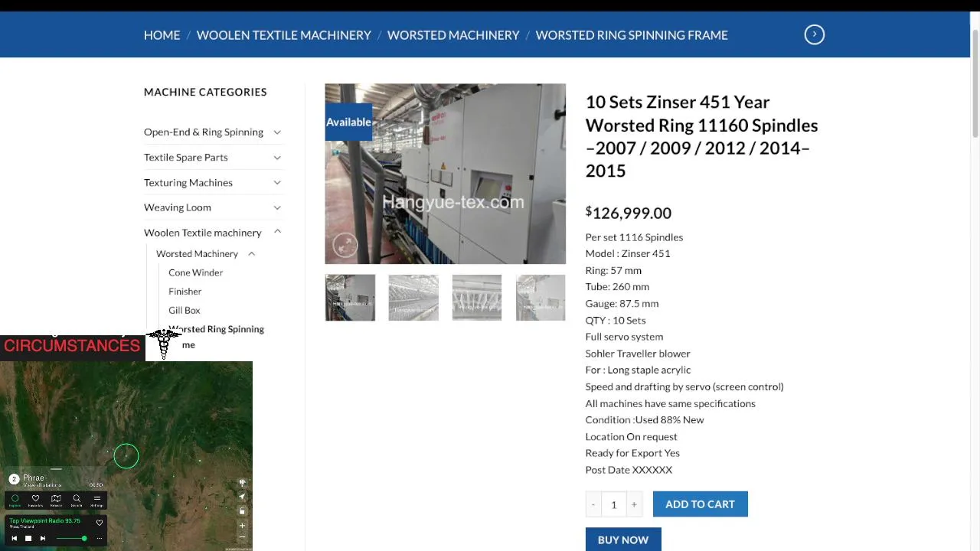The width and height of the screenshot is (980, 551).
Task: Decrease quantity with minus button
Action: click(x=593, y=504)
